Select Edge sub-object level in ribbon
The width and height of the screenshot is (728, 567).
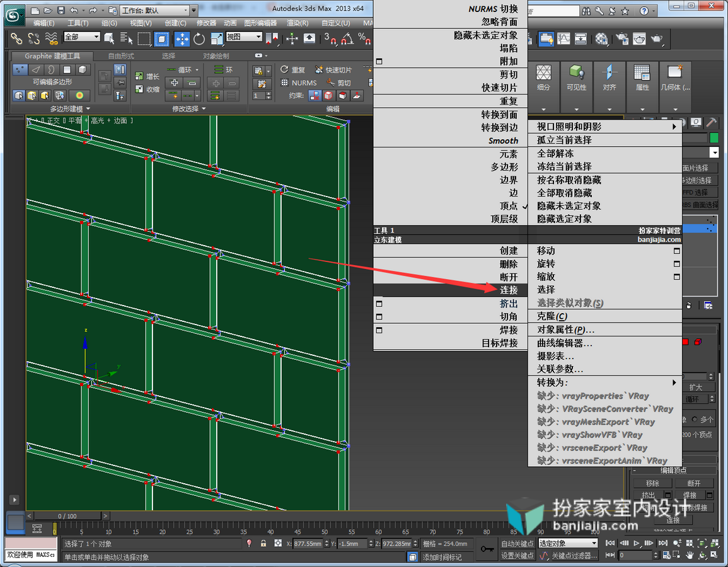click(36, 69)
